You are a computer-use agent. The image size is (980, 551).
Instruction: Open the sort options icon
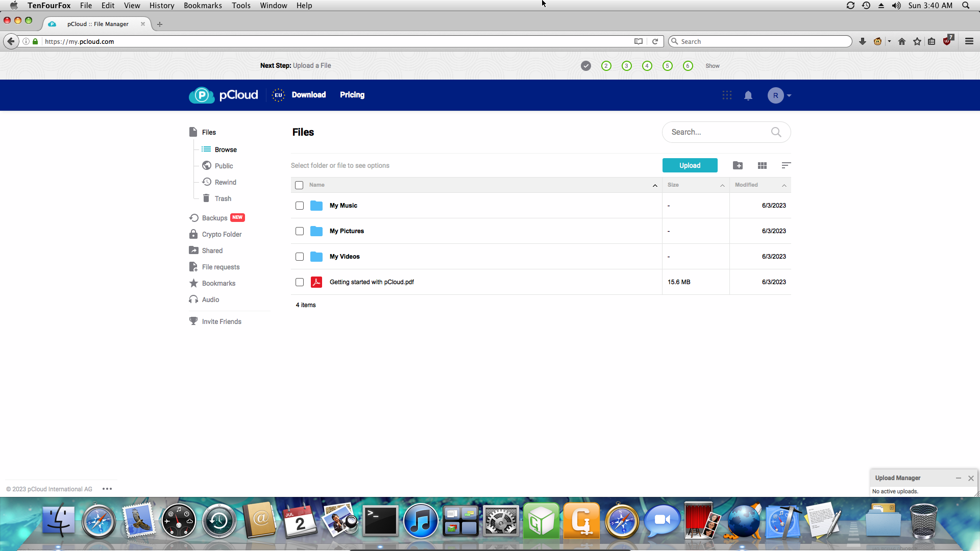click(x=786, y=165)
